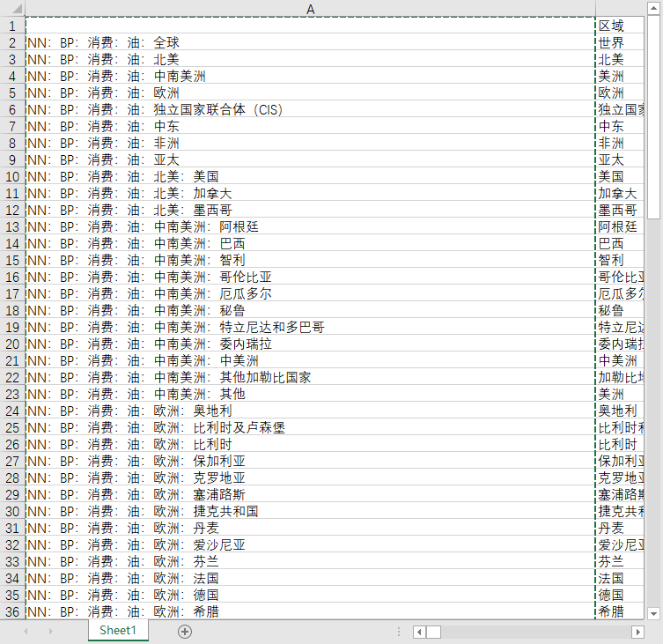The height and width of the screenshot is (644, 663).
Task: Select cell 北美: 墨西哥 in column A
Action: [310, 210]
